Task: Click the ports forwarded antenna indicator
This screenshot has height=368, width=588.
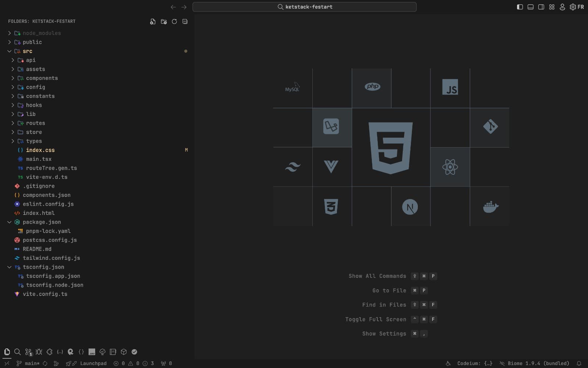Action: click(166, 363)
